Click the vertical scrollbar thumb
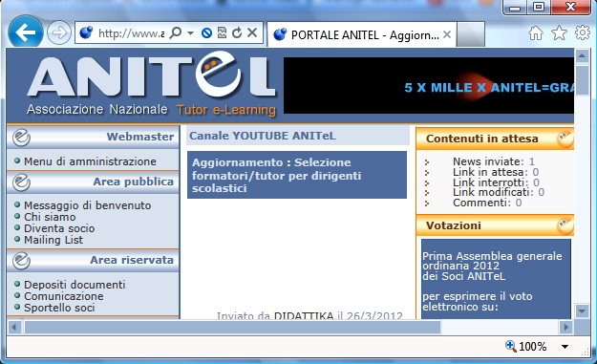Screen dimensions: 597x364 pos(582,80)
